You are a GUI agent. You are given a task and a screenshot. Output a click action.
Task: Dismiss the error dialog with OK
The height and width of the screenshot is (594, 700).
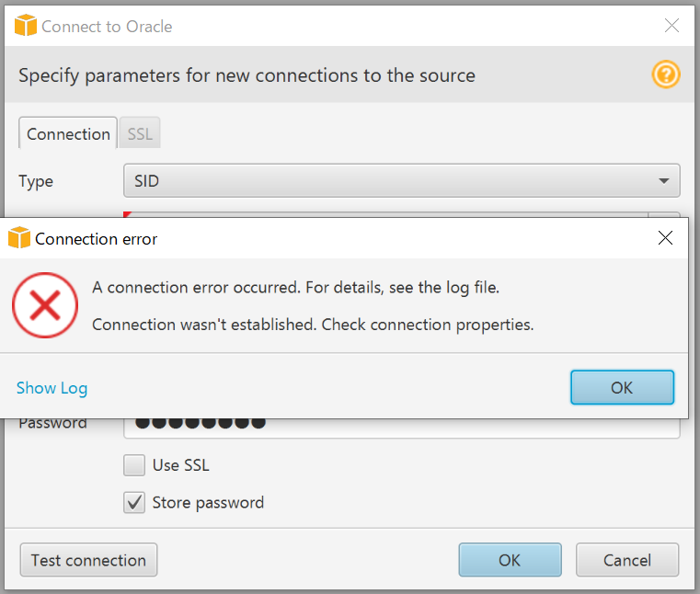[x=623, y=387]
